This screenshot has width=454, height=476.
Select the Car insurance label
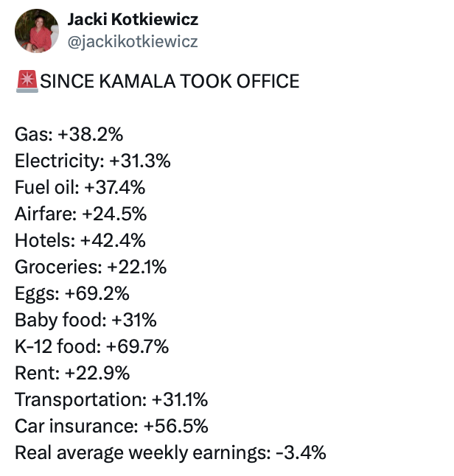point(77,426)
